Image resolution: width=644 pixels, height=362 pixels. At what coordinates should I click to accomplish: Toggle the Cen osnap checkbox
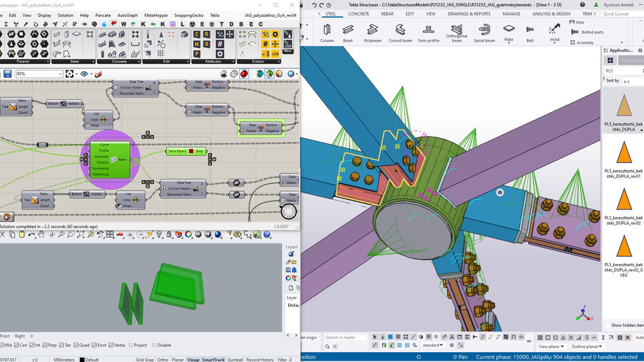(x=16, y=345)
